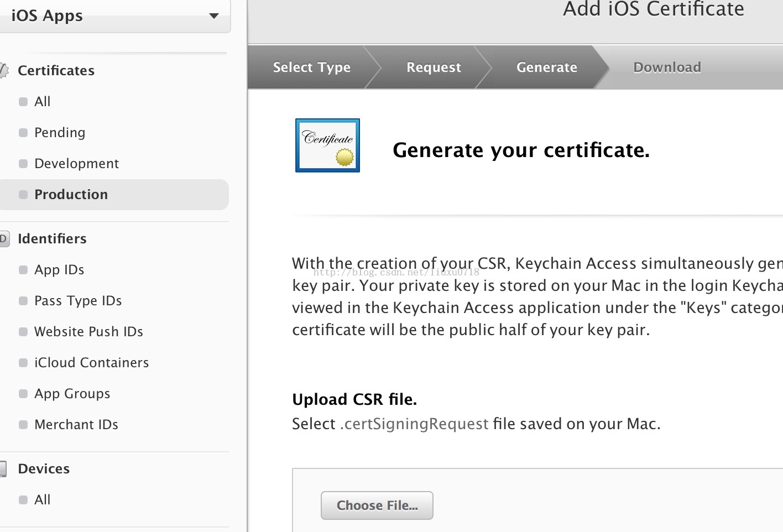The height and width of the screenshot is (532, 783).
Task: Open iCloud Containers identifiers
Action: coord(91,363)
